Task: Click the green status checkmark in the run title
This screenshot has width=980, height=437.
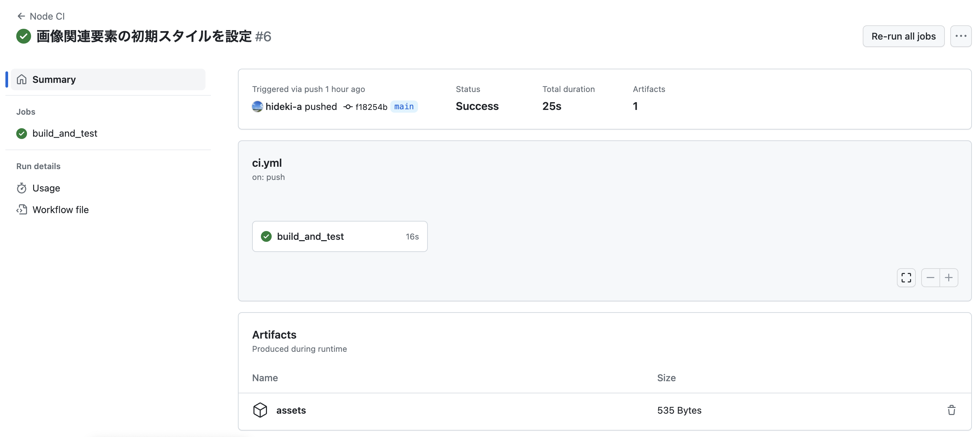Action: [x=23, y=36]
